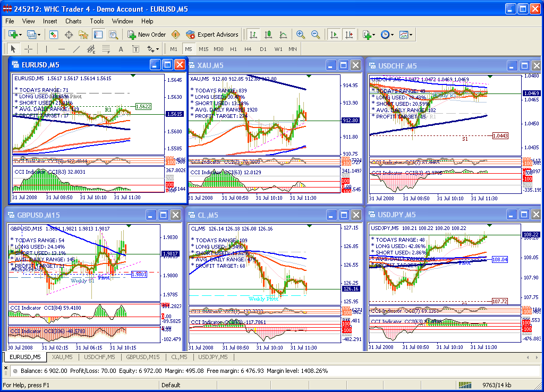Open the Window menu

(x=123, y=21)
